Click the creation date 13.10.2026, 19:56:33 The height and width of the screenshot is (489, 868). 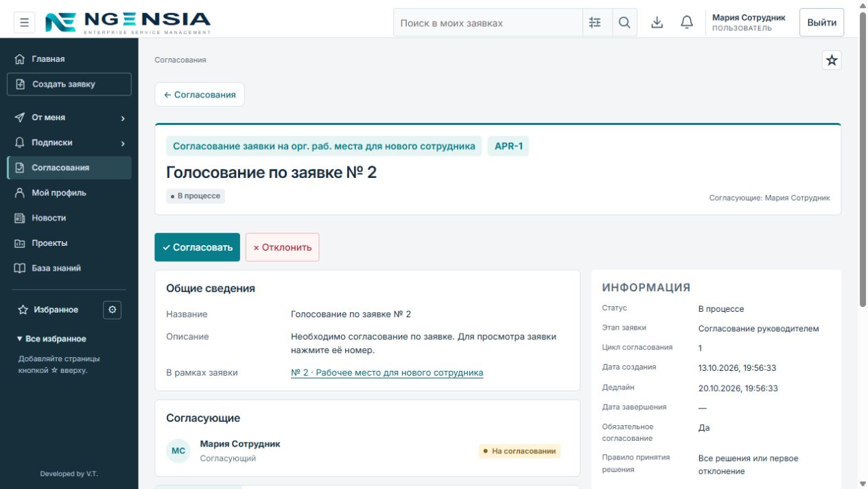(x=738, y=368)
